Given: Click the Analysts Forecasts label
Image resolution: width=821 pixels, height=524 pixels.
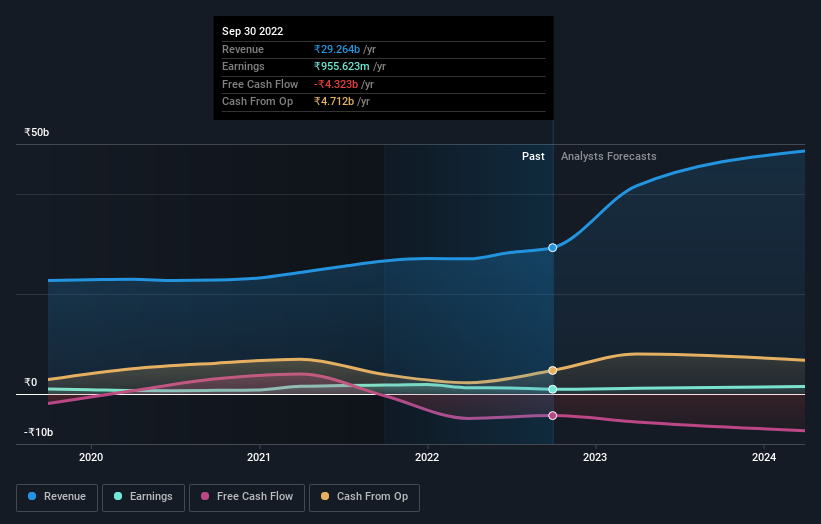Looking at the screenshot, I should 608,156.
